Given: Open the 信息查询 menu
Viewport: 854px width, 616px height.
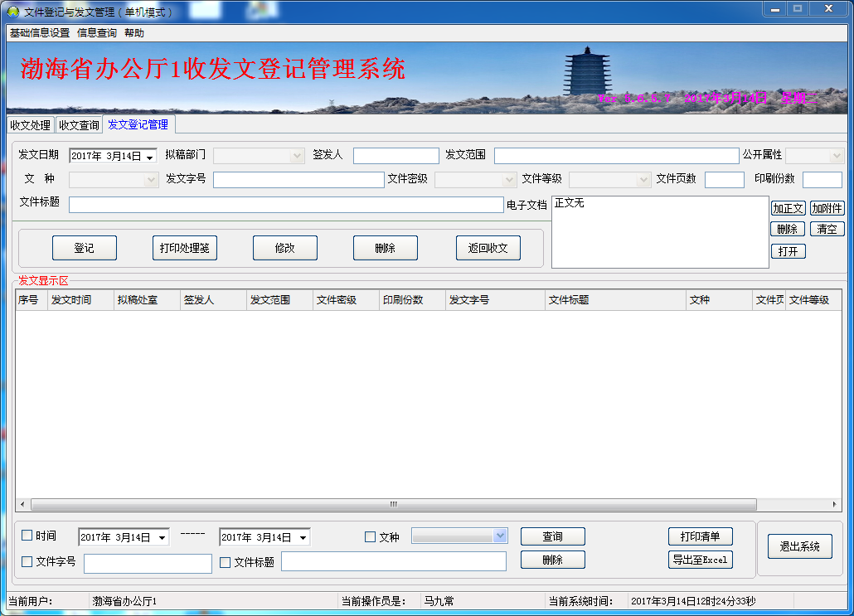Looking at the screenshot, I should 97,33.
